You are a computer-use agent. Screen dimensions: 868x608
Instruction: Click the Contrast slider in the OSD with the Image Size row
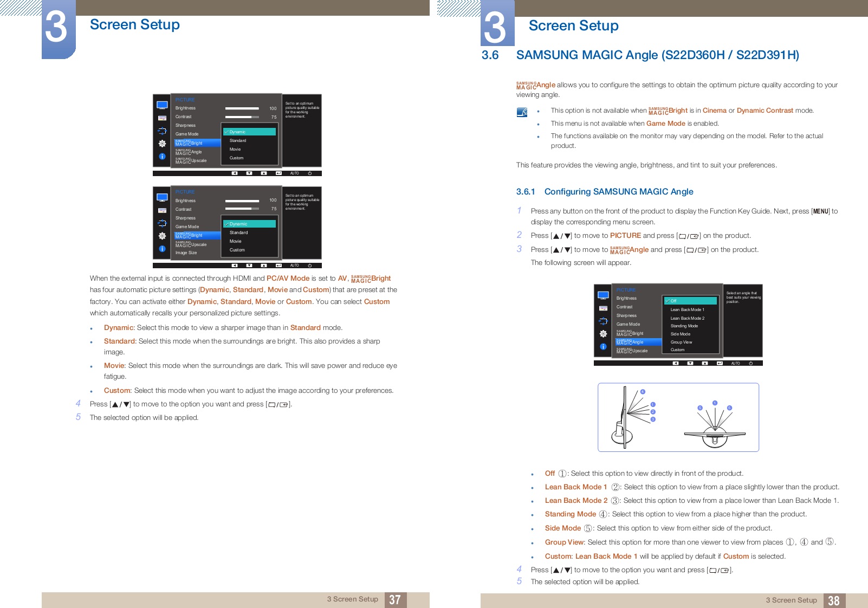click(x=242, y=209)
